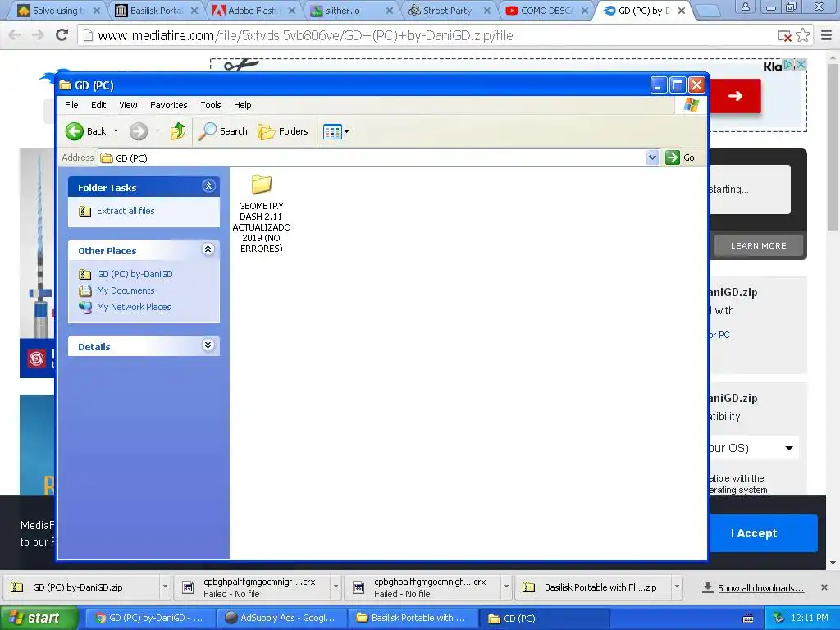The height and width of the screenshot is (630, 840).
Task: Switch to the Basilisk Portable browser tab
Action: pyautogui.click(x=155, y=11)
